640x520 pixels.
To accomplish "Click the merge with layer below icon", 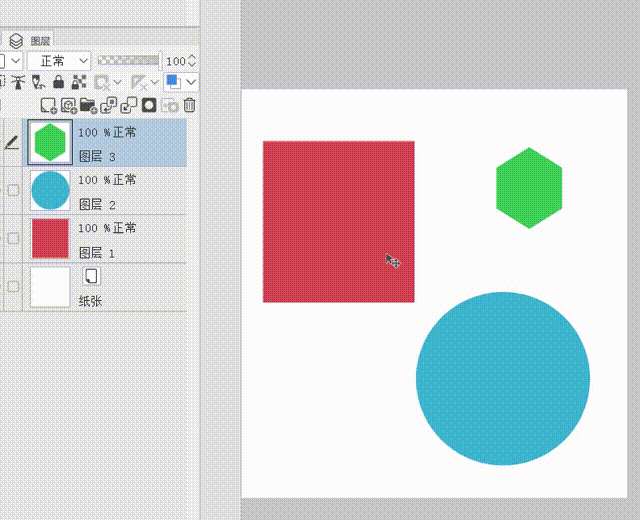I will 129,105.
